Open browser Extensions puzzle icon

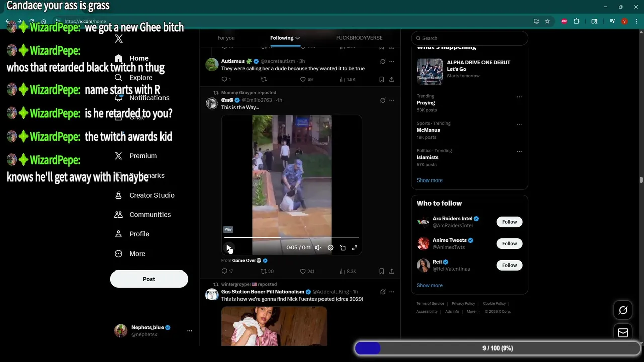pos(577,21)
